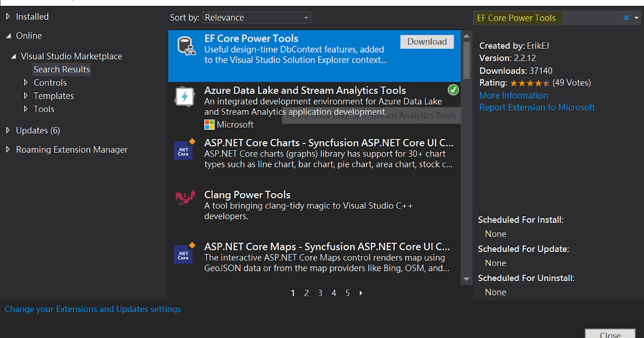Open the More Information link
Image resolution: width=644 pixels, height=338 pixels.
pos(513,95)
